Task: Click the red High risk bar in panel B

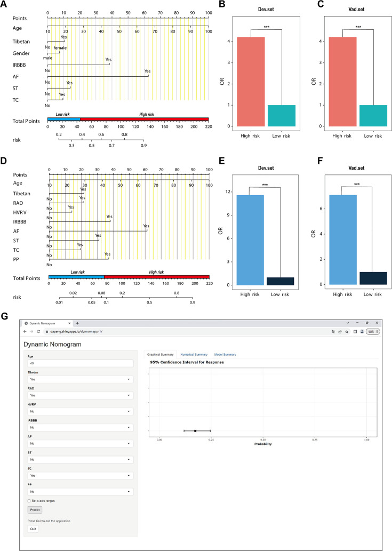Action: 251,82
